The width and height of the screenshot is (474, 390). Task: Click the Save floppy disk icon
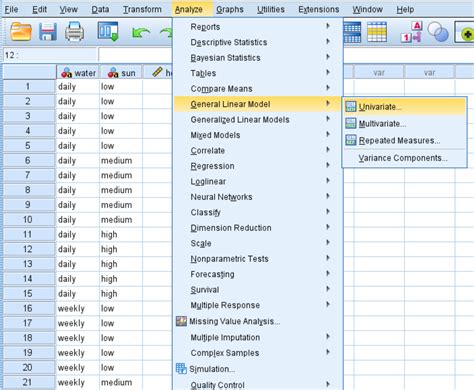coord(48,32)
